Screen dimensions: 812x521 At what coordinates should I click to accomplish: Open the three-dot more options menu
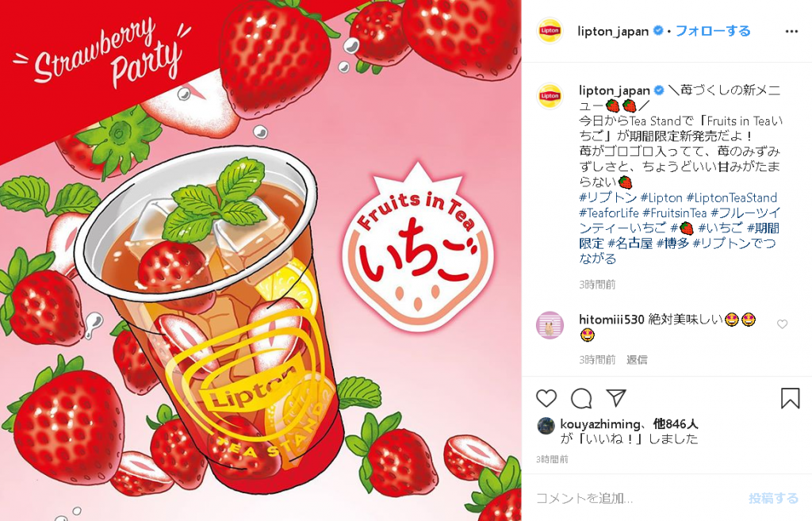tap(791, 32)
